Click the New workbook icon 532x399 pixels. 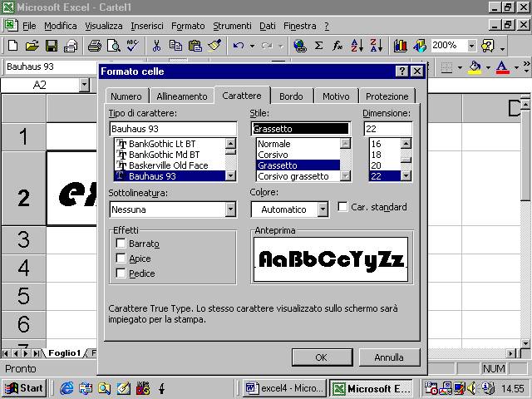point(12,46)
